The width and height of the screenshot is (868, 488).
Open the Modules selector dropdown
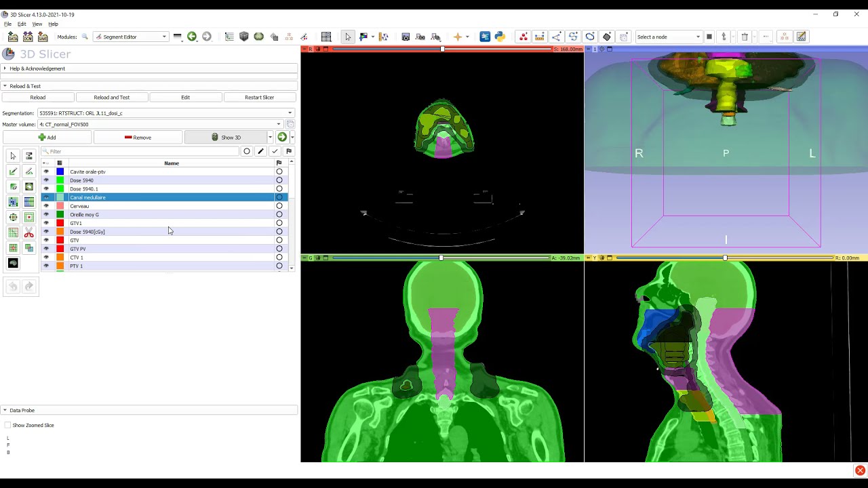click(x=131, y=37)
